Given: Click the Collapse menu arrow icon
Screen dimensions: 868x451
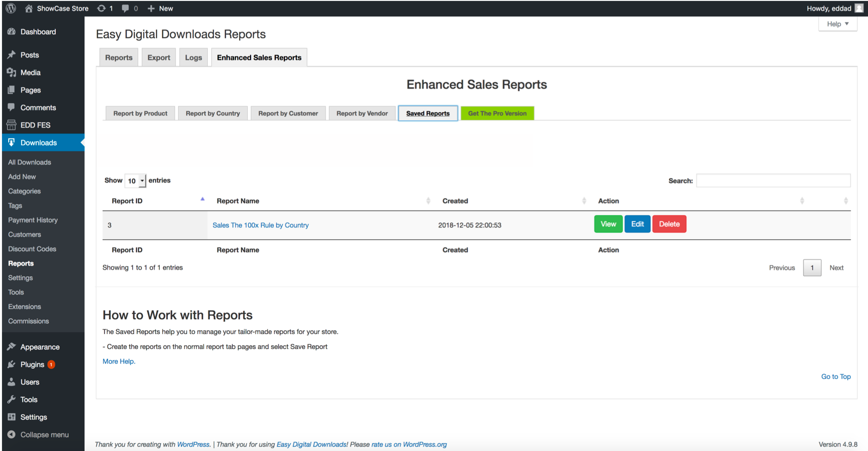Looking at the screenshot, I should [12, 435].
